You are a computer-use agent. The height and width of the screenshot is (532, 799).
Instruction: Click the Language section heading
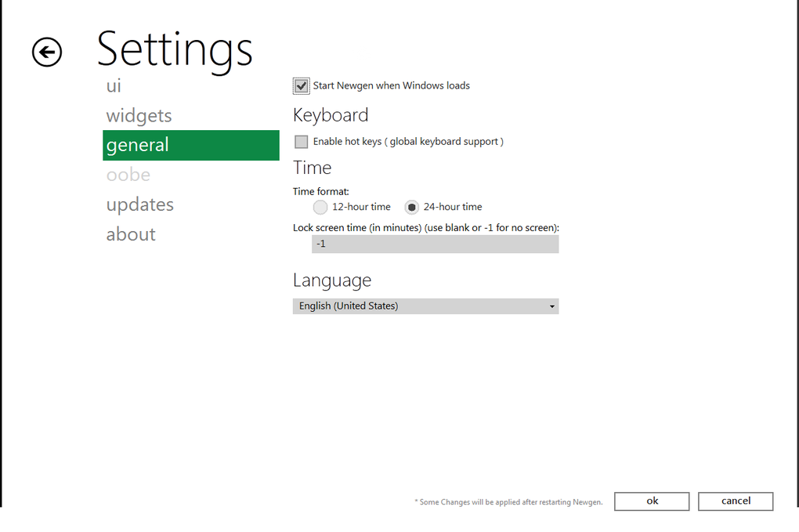pos(332,280)
